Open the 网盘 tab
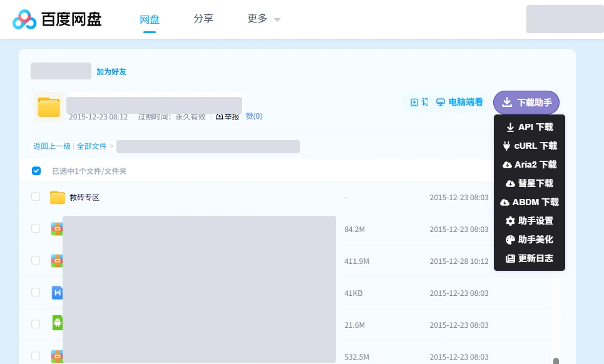 150,19
